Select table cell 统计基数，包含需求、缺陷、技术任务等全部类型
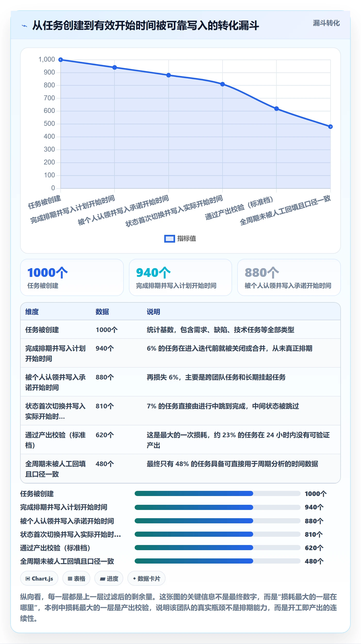Image resolution: width=361 pixels, height=644 pixels. click(x=220, y=330)
